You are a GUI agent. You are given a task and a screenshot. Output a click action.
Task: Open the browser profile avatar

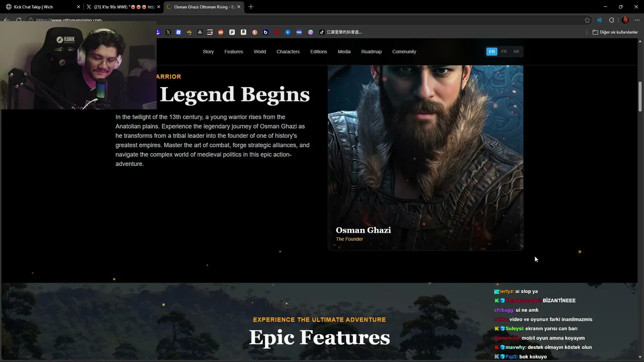(x=625, y=20)
